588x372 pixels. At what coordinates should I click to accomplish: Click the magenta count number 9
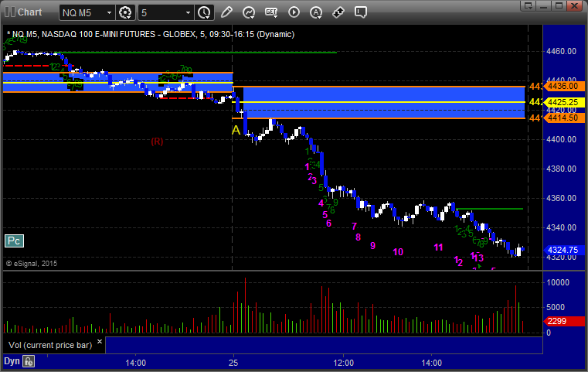point(372,245)
